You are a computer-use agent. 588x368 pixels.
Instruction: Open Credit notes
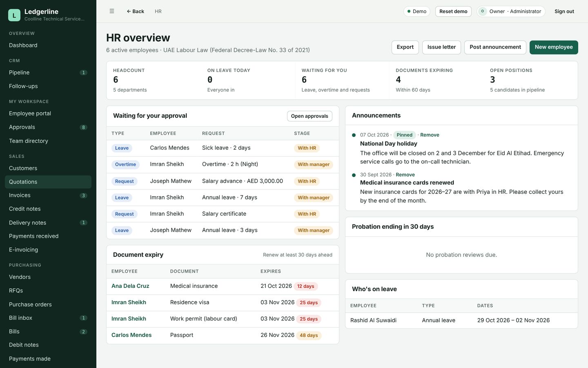click(48, 209)
